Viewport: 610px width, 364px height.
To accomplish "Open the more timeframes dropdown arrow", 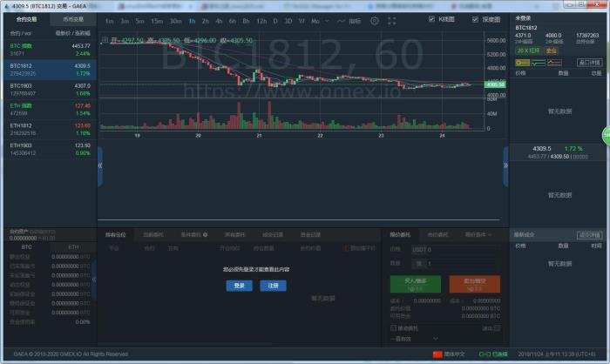I will point(327,21).
